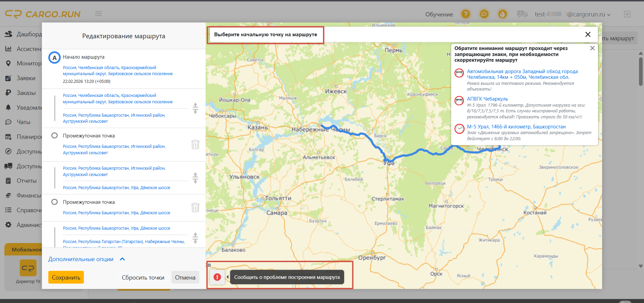This screenshot has width=644, height=303.
Task: Click the orange flame icon in header
Action: coord(502,14)
